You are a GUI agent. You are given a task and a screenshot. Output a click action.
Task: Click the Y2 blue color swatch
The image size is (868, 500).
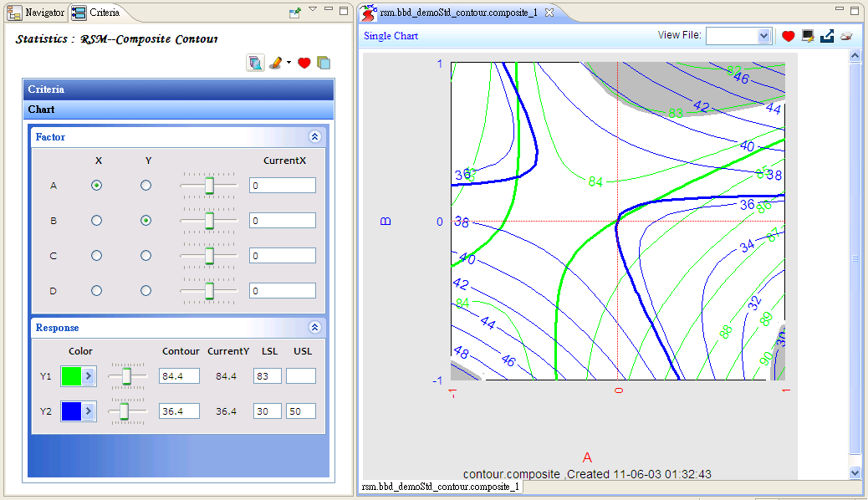pos(71,411)
